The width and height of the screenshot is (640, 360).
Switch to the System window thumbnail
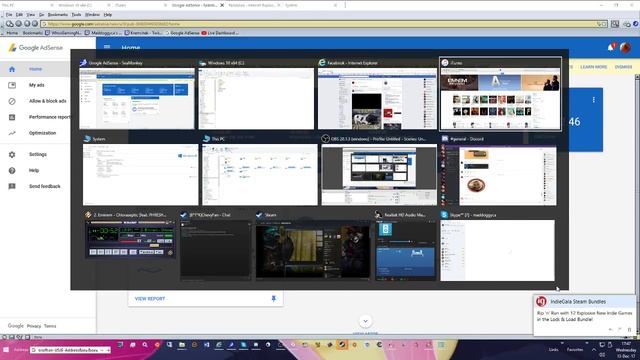pos(140,174)
